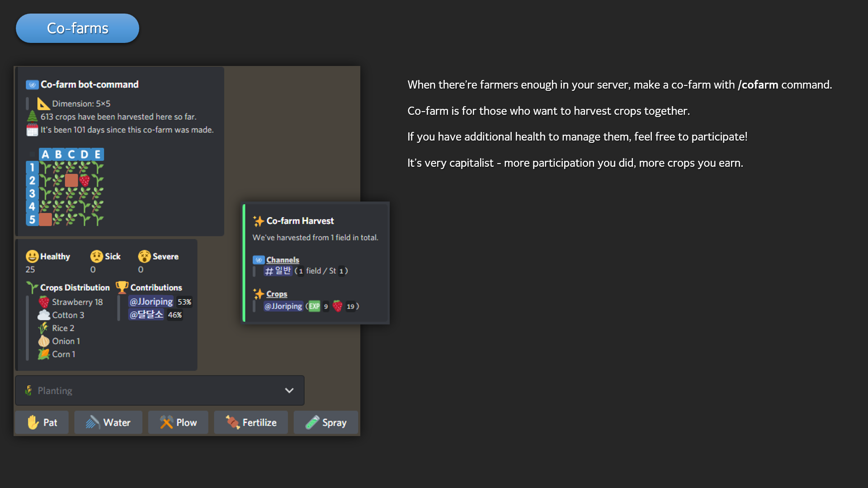Open the Crops link in harvest panel
This screenshot has width=868, height=488.
pyautogui.click(x=277, y=294)
